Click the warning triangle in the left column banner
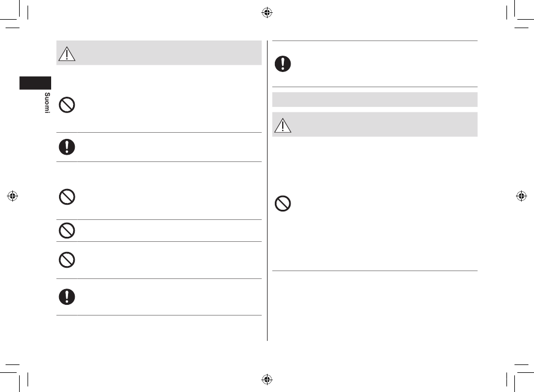 [x=67, y=54]
